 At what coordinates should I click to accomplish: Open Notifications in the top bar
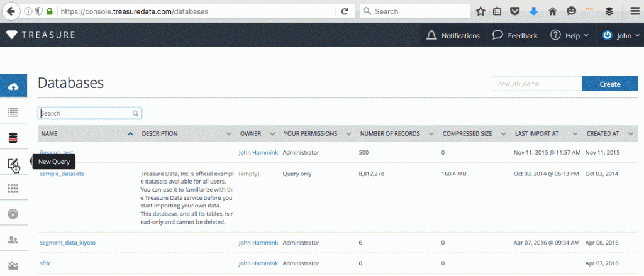pos(453,36)
